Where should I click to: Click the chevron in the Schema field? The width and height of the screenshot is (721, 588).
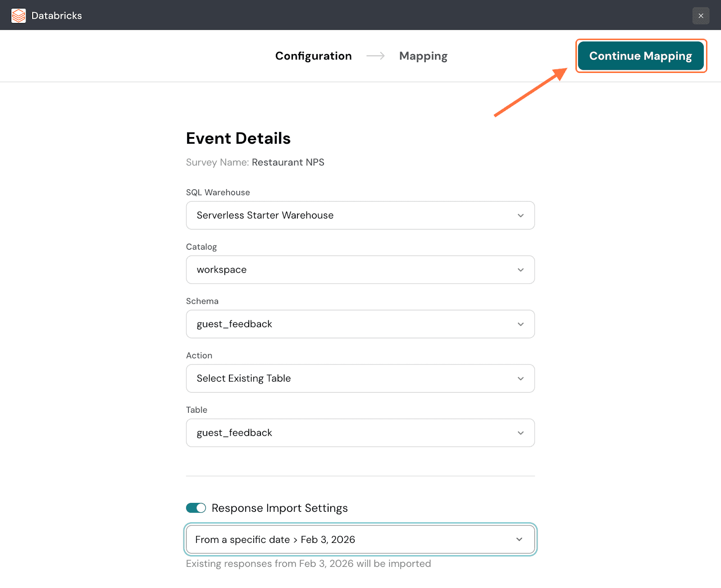pyautogui.click(x=520, y=324)
